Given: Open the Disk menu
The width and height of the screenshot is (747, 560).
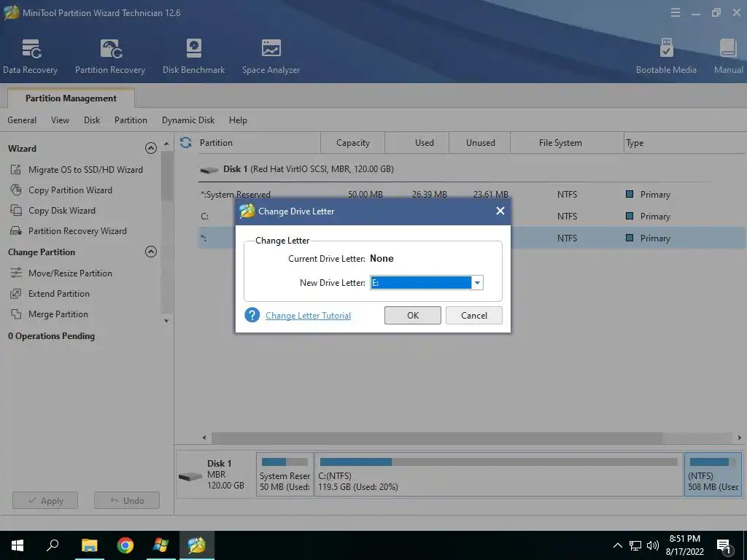Looking at the screenshot, I should [92, 120].
